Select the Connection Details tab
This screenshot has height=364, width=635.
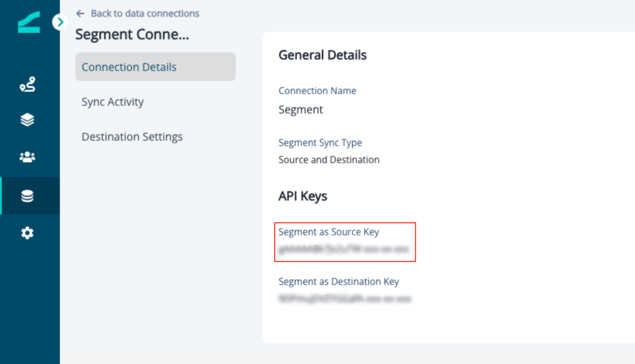155,67
